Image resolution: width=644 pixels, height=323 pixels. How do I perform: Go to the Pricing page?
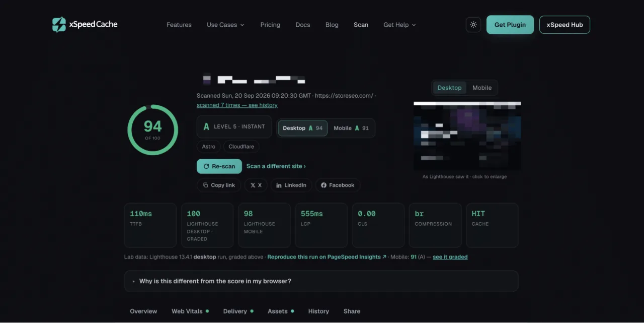click(x=270, y=25)
